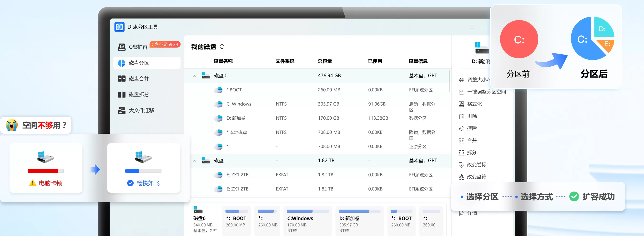The height and width of the screenshot is (236, 644).
Task: Click the 113.38GB used value
Action: point(378,118)
